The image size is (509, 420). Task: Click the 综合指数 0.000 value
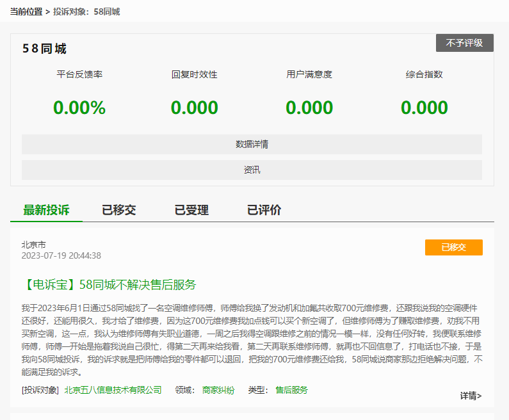424,108
